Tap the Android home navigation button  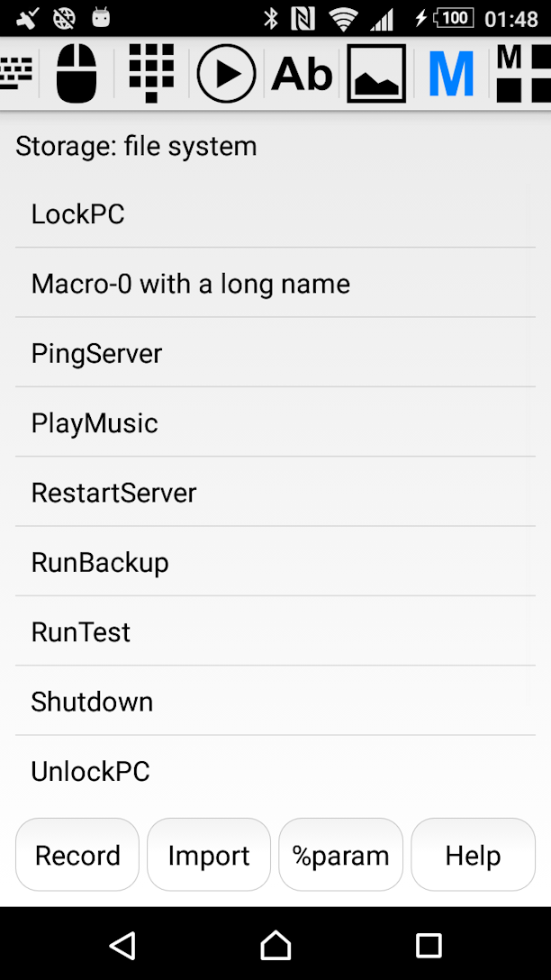275,945
